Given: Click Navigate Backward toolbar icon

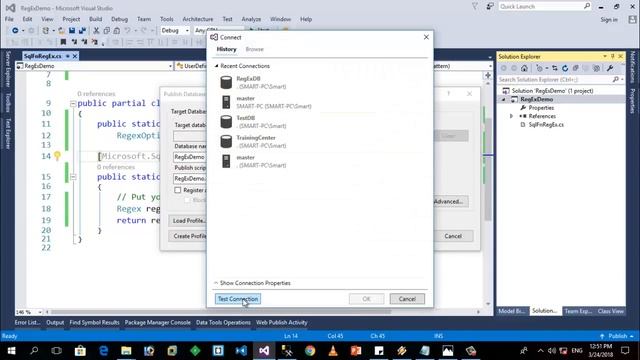Looking at the screenshot, I should pos(15,30).
